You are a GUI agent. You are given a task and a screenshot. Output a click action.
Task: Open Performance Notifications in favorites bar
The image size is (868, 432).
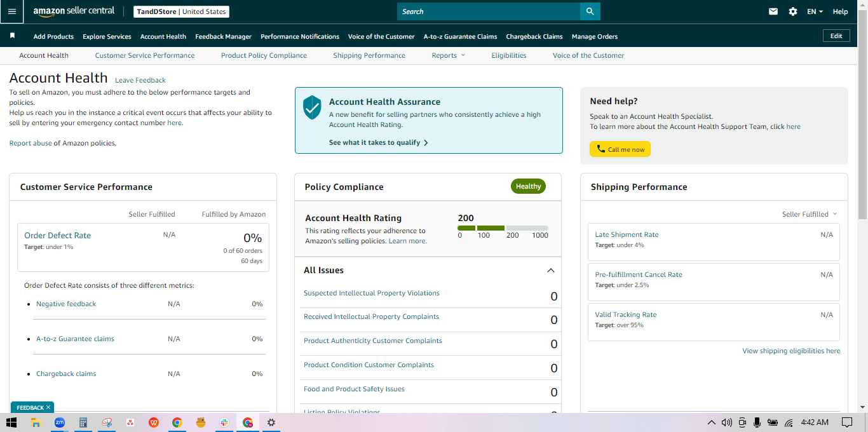pos(300,36)
